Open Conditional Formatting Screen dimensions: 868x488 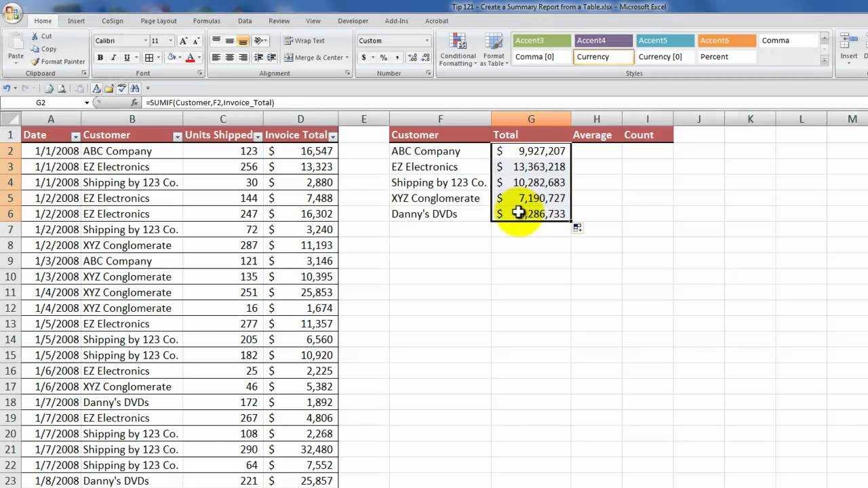(457, 49)
